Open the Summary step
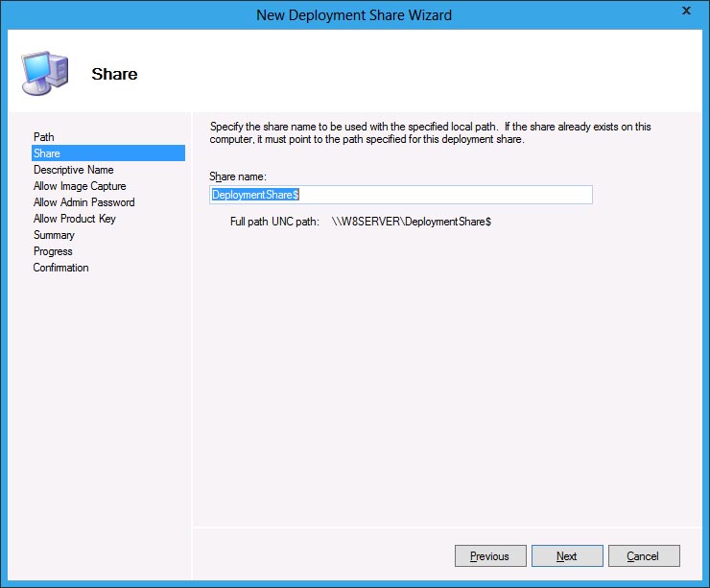710x588 pixels. (54, 235)
